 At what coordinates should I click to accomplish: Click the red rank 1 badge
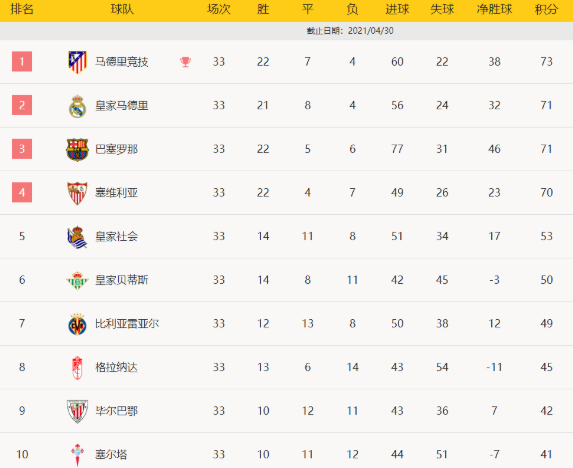[x=22, y=61]
